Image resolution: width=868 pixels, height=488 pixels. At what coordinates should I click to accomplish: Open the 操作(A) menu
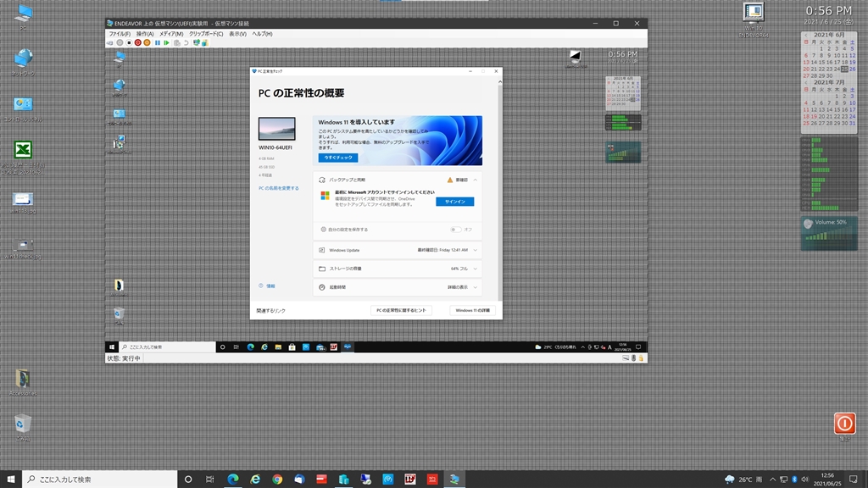tap(145, 34)
